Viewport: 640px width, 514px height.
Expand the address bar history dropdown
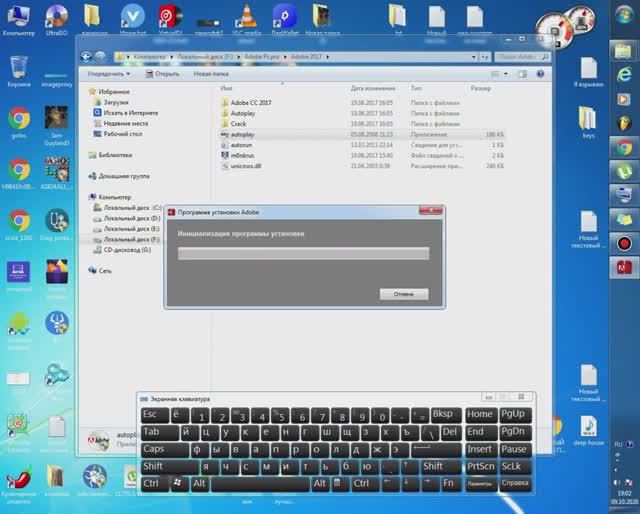[x=473, y=57]
